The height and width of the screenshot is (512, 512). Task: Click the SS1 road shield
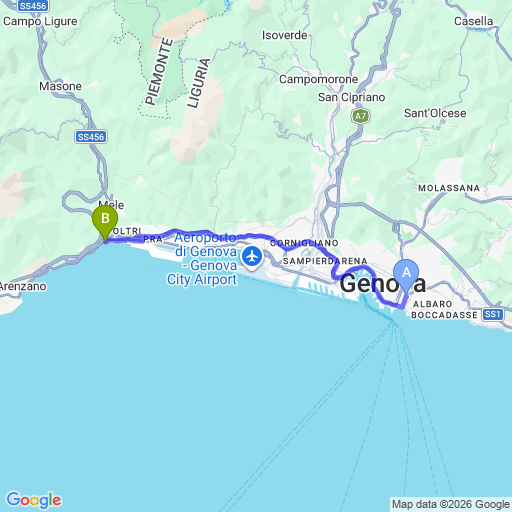493,314
